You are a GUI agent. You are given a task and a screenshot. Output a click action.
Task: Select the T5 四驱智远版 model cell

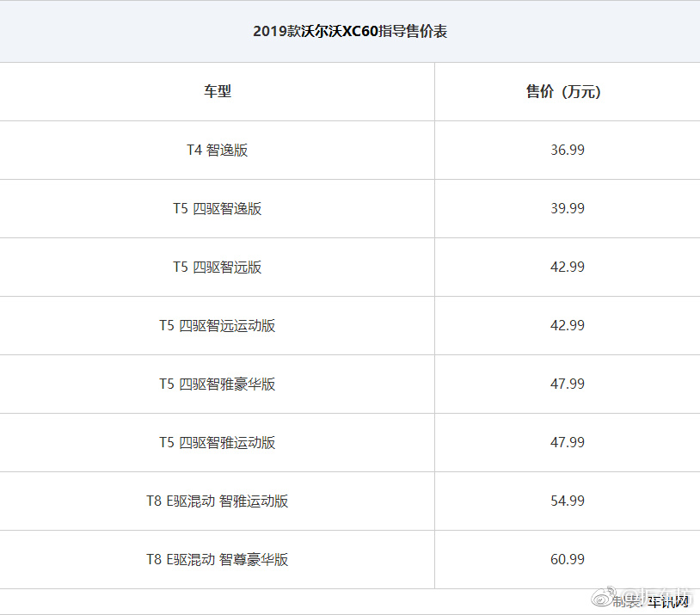(217, 268)
